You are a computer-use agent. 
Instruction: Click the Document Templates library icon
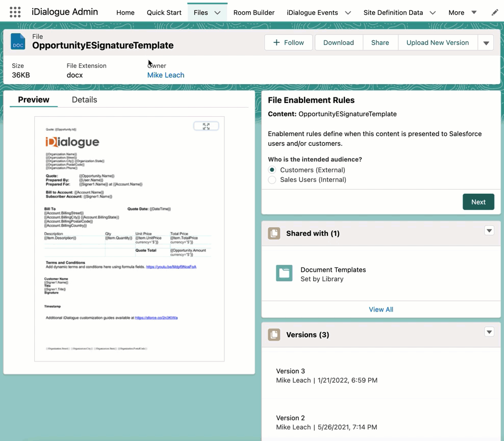coord(284,273)
